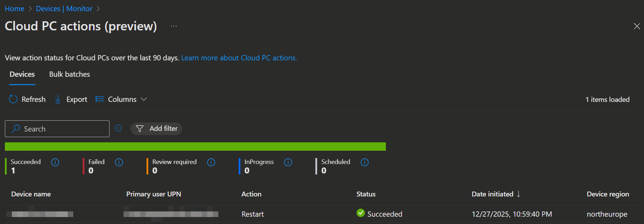Show info for Scheduled count
Image resolution: width=644 pixels, height=224 pixels.
pos(365,162)
